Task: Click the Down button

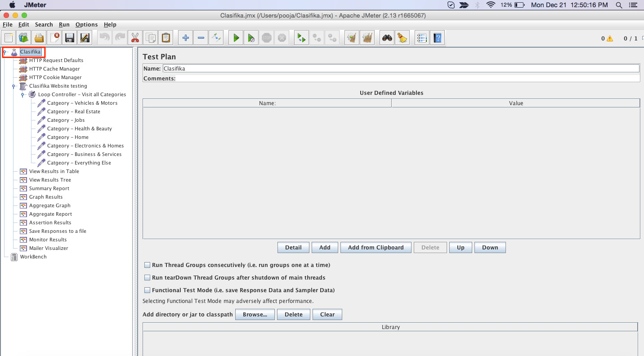Action: [x=490, y=248]
